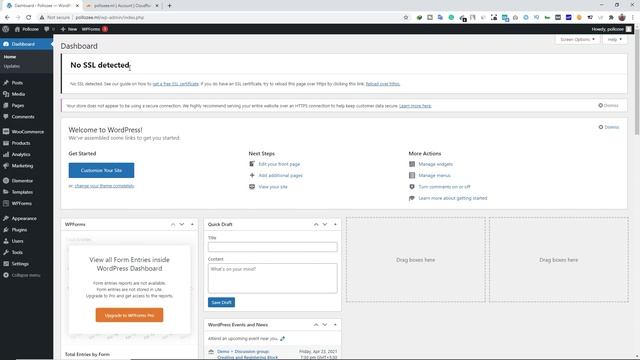Open the 'Demo + Discussion group' event link
640x360 pixels.
247,354
